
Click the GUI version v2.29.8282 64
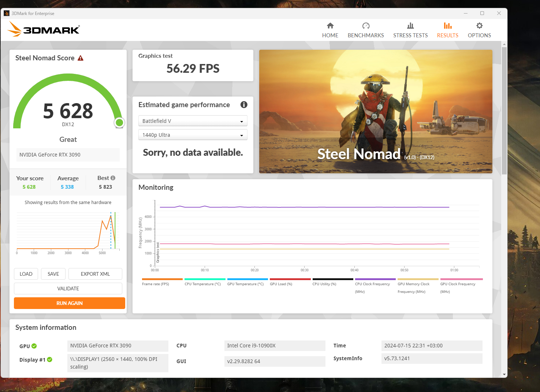[x=275, y=361]
